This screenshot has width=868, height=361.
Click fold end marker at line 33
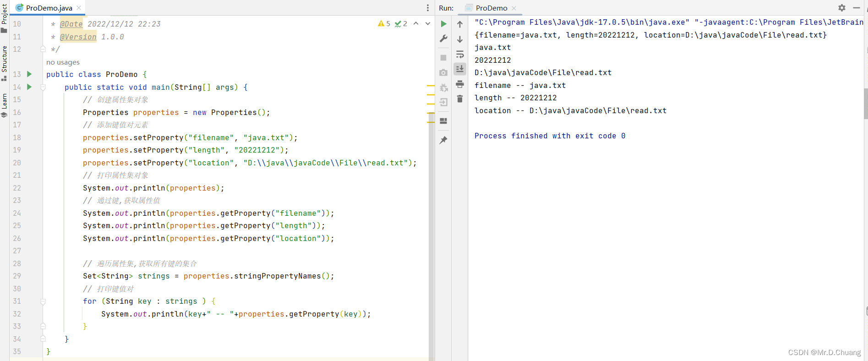pyautogui.click(x=43, y=326)
